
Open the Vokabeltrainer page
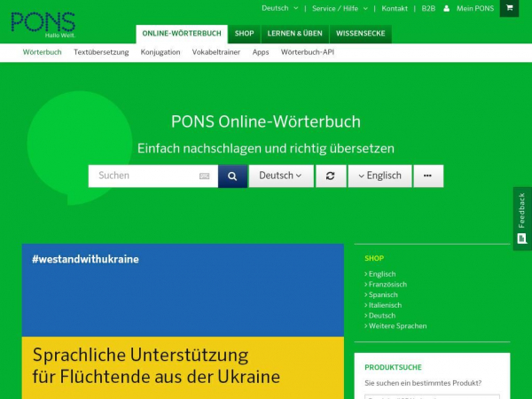click(x=216, y=52)
